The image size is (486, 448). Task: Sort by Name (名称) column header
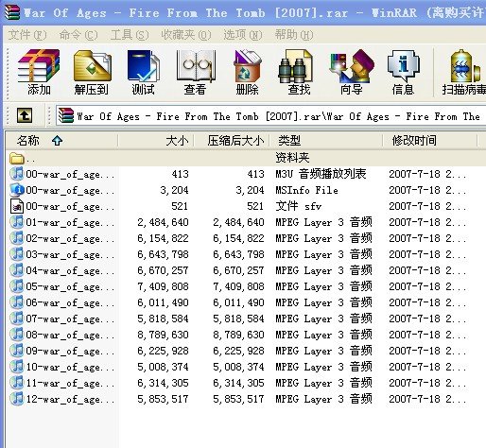[x=61, y=140]
